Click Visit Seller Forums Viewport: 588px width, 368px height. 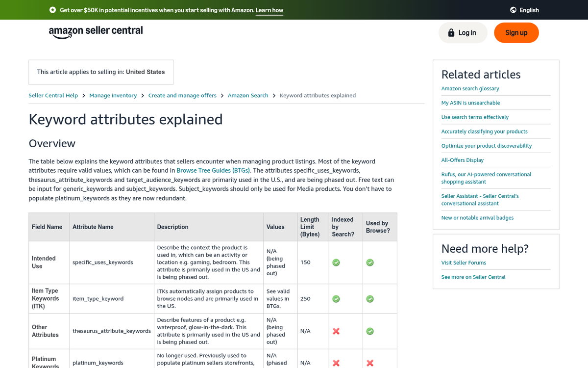tap(464, 263)
